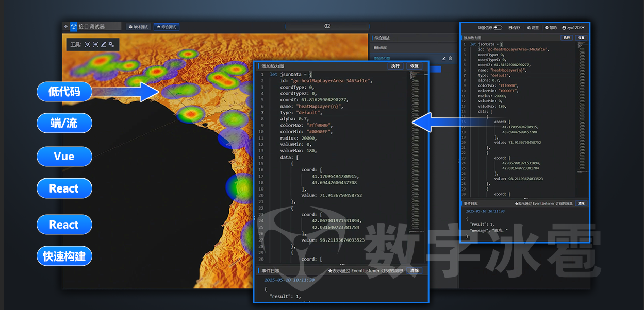The width and height of the screenshot is (644, 310).
Task: Toggle the 场景信息 switch
Action: pos(498,28)
